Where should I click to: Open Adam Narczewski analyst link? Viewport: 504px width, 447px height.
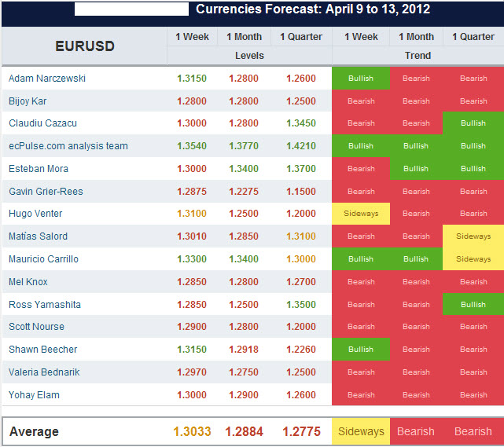pyautogui.click(x=47, y=79)
